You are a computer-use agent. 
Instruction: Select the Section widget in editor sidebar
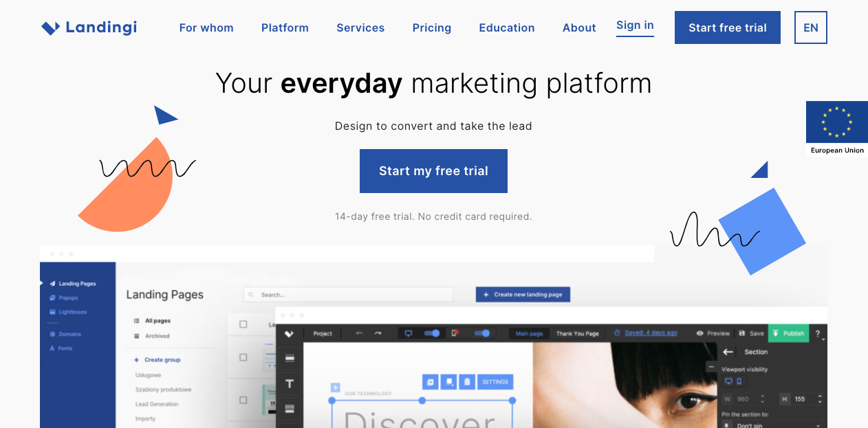[290, 358]
